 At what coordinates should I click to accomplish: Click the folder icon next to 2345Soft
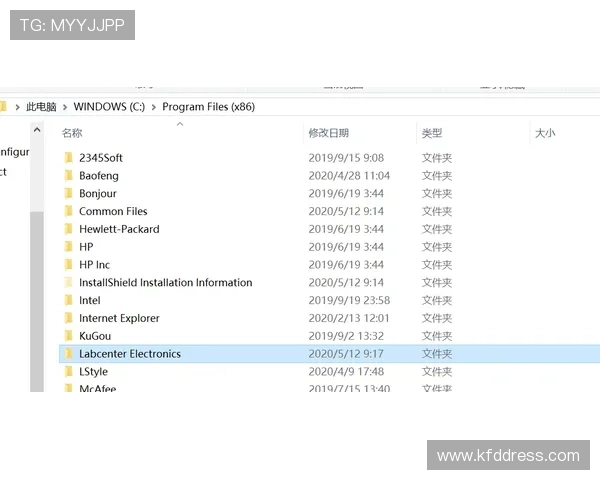pyautogui.click(x=68, y=158)
